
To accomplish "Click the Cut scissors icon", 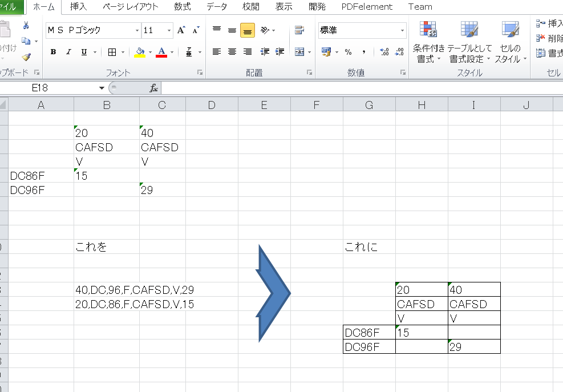I will pos(26,25).
